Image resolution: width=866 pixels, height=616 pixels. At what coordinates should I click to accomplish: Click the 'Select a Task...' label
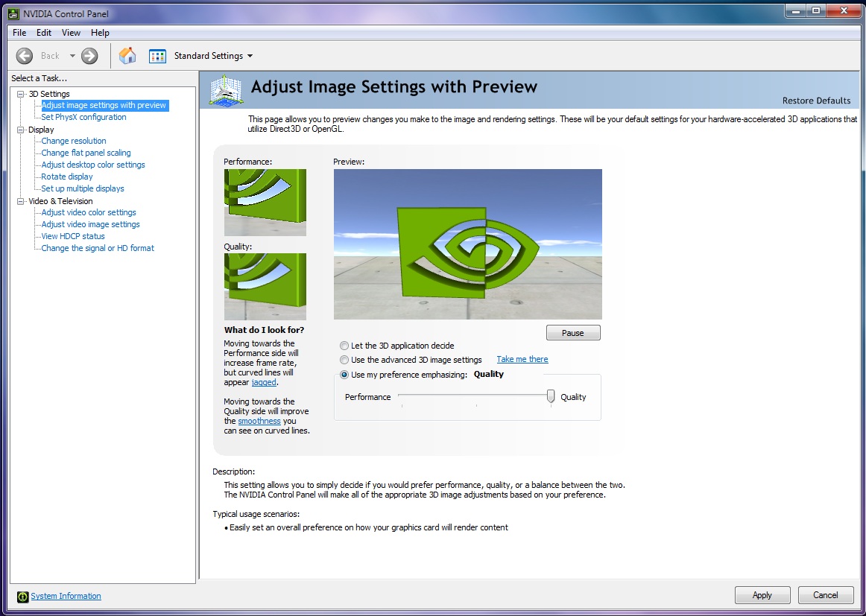39,78
